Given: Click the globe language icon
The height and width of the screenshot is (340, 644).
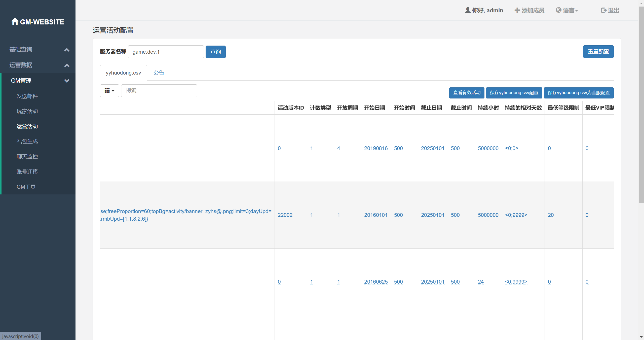Looking at the screenshot, I should click(x=558, y=10).
